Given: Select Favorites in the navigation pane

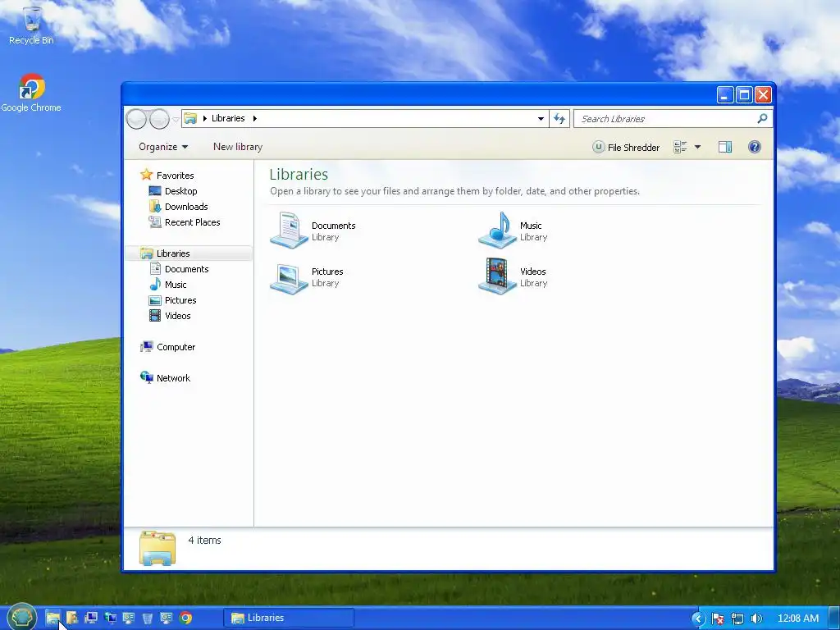Looking at the screenshot, I should click(x=175, y=176).
